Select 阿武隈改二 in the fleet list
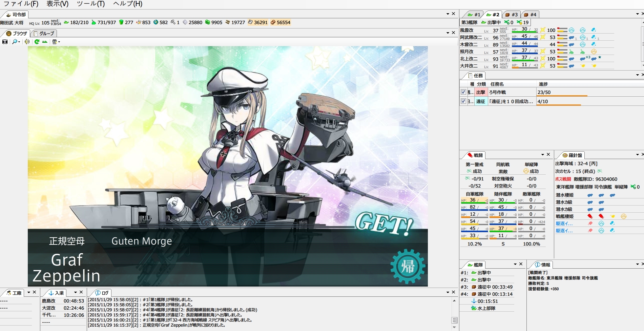 coord(471,37)
